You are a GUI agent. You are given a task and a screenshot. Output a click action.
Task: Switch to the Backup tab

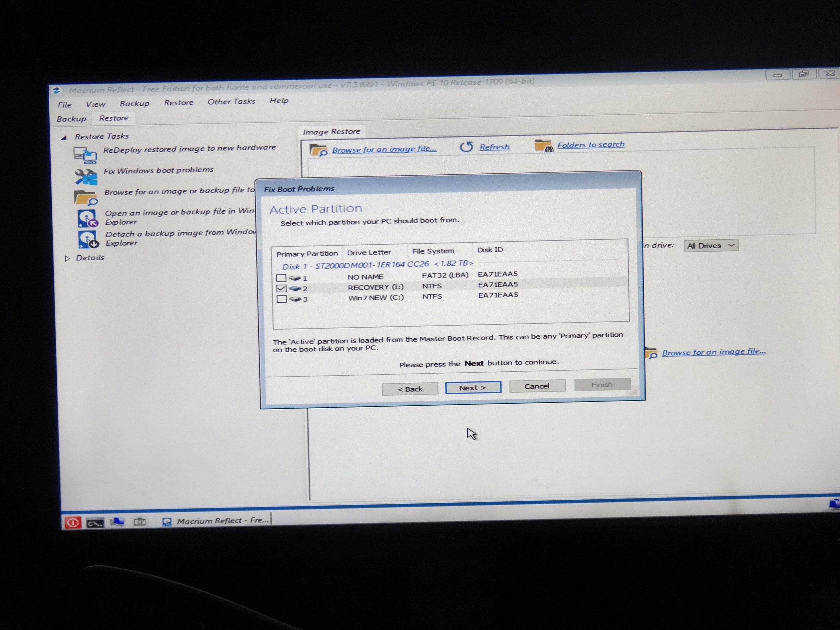(x=71, y=119)
